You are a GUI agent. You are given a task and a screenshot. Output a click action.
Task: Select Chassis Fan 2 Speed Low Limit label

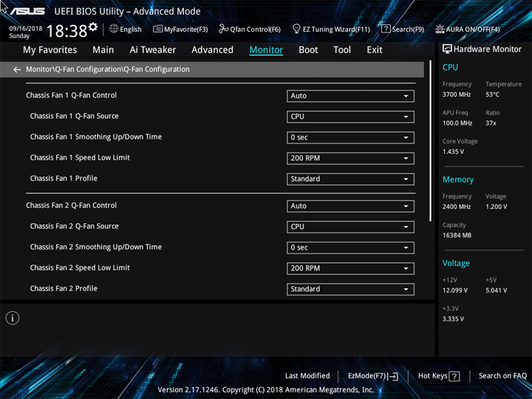pyautogui.click(x=80, y=267)
